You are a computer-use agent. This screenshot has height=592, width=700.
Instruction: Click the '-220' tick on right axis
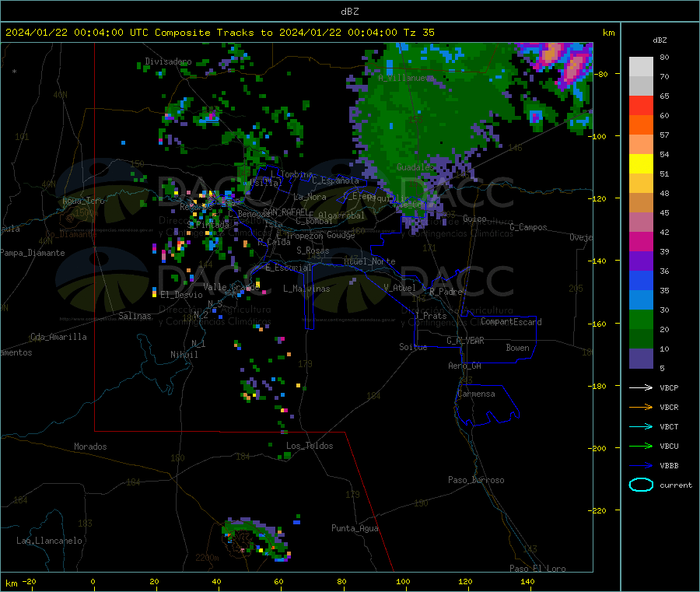[599, 511]
